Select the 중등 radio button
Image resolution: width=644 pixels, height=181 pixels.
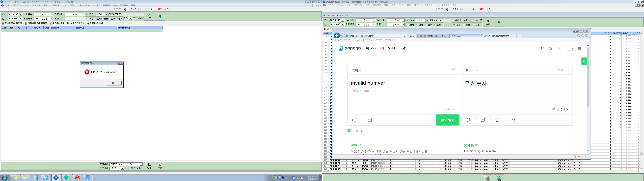pos(102,19)
